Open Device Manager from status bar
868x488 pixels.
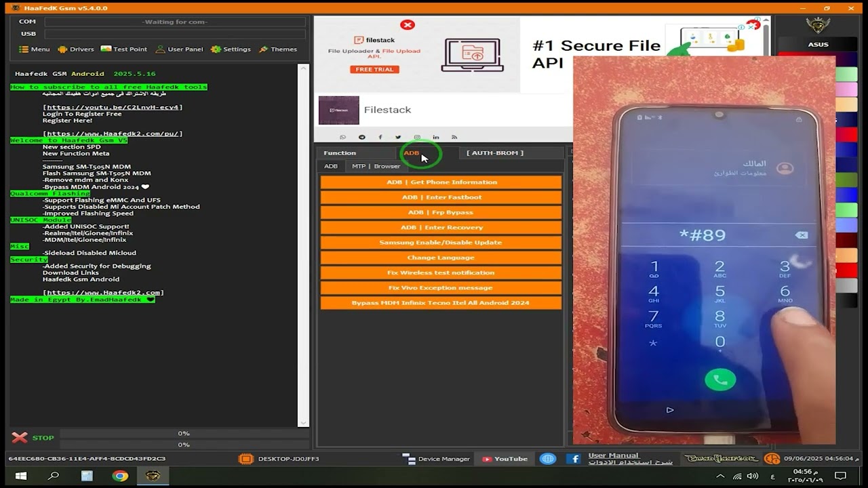click(x=436, y=459)
